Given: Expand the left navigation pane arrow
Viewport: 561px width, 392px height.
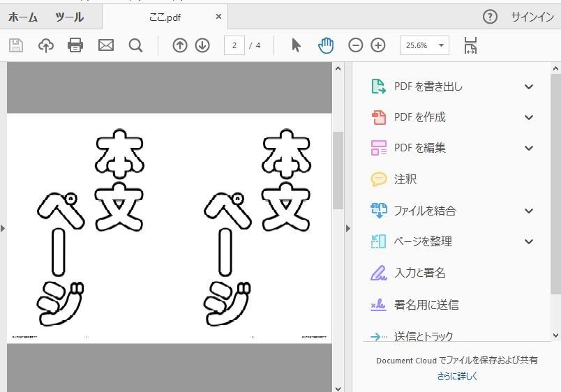Looking at the screenshot, I should pos(3,228).
